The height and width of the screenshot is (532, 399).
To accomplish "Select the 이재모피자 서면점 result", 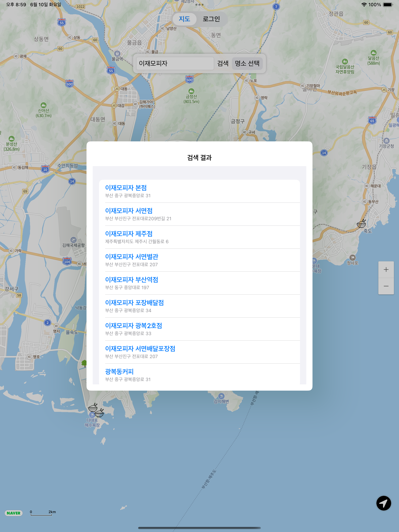I will coord(199,214).
